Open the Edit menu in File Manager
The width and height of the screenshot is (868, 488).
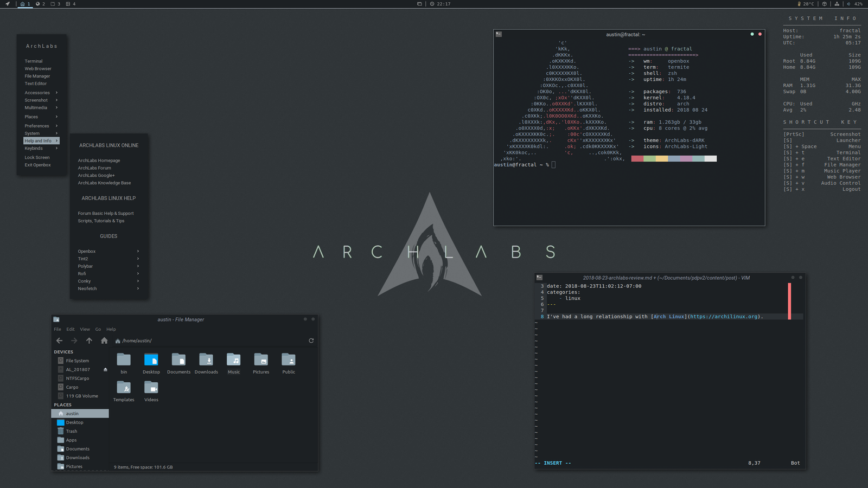[x=71, y=329]
